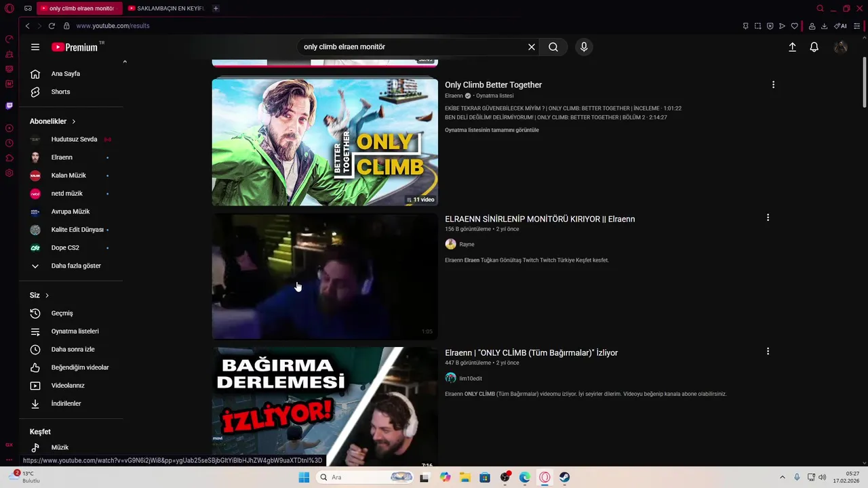Open the YouTube upload/create button
This screenshot has height=488, width=868.
[x=792, y=47]
